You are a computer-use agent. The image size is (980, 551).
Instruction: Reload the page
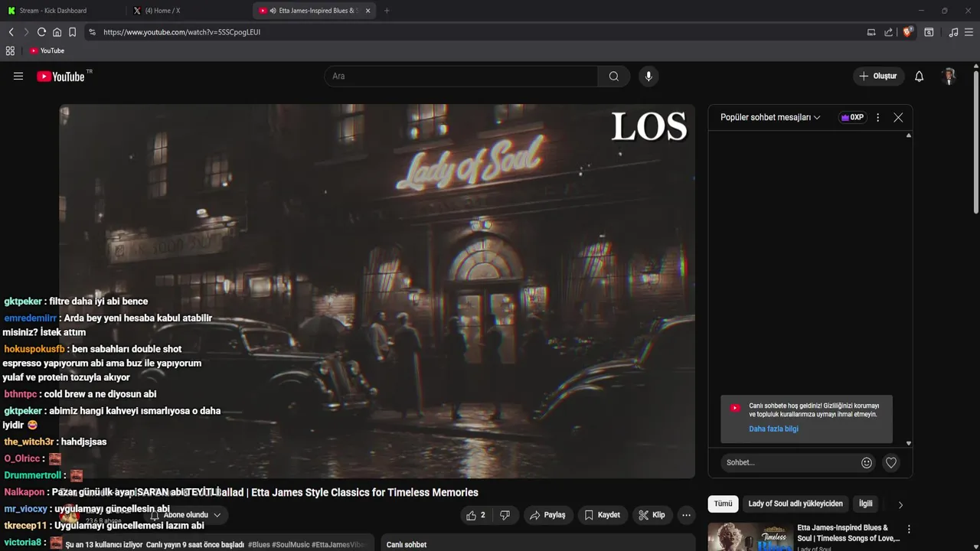tap(41, 32)
